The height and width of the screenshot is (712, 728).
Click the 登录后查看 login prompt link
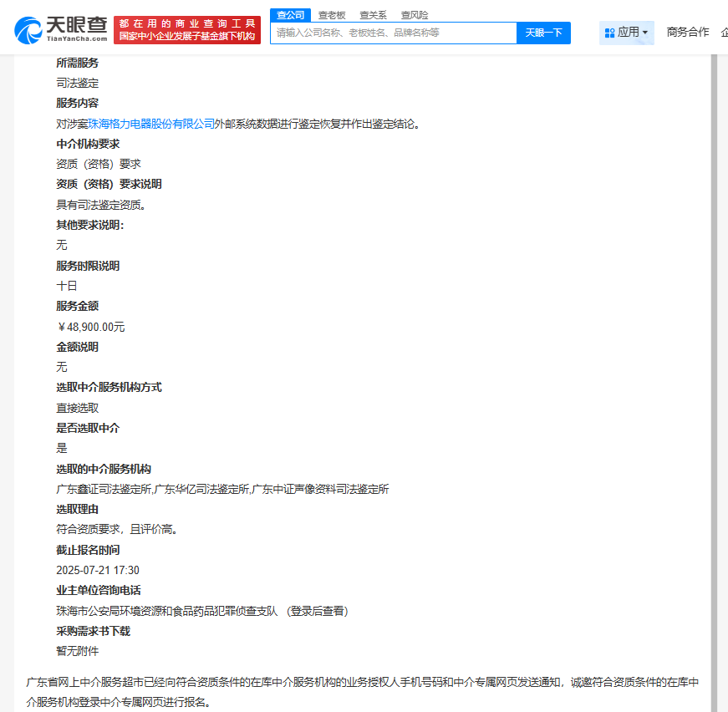click(318, 611)
